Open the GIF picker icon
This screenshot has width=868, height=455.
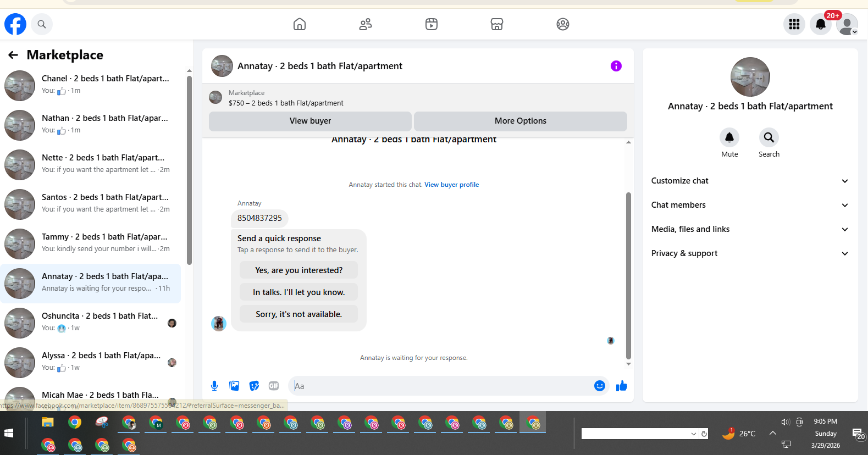(274, 386)
